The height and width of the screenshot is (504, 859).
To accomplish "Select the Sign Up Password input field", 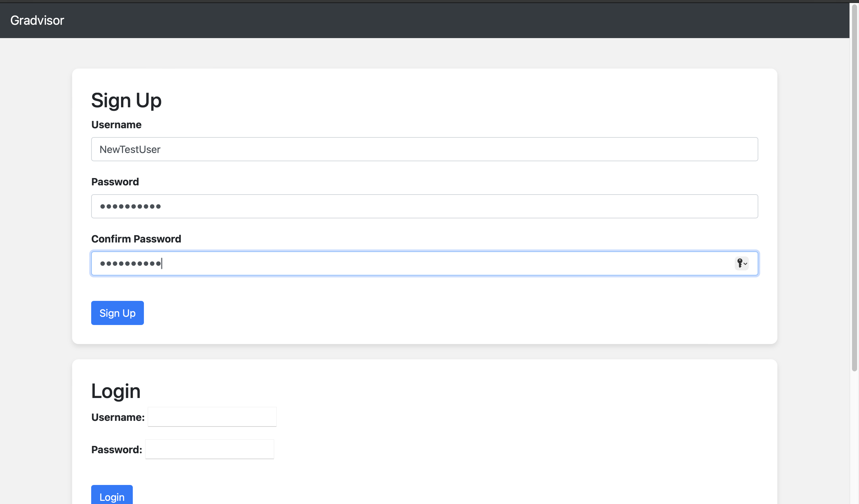I will coord(424,206).
